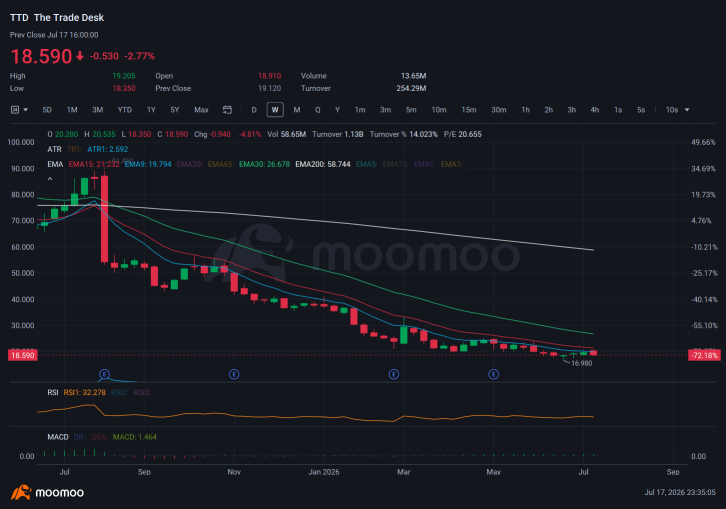Screen dimensions: 726x509
Task: Choose the 1s interval
Action: (618, 110)
